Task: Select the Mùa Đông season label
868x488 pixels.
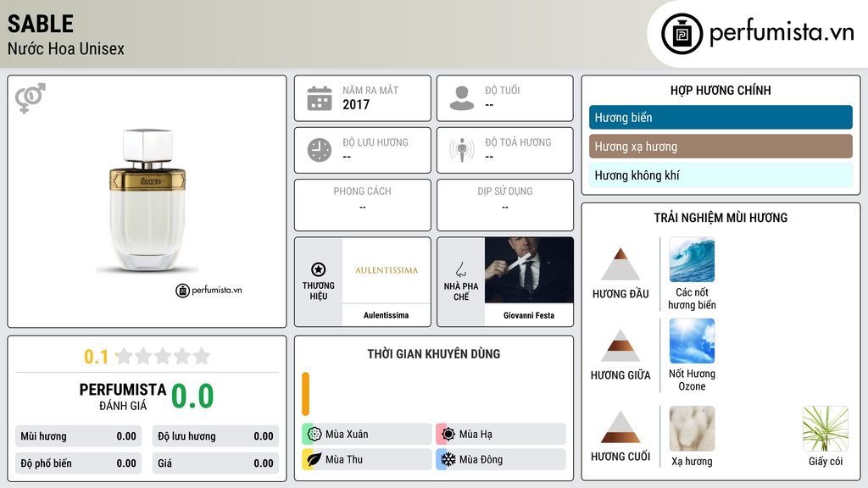Action: (x=481, y=459)
